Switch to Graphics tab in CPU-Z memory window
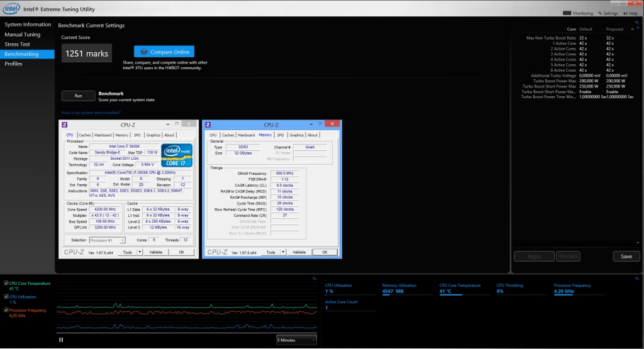Image resolution: width=644 pixels, height=349 pixels. click(x=297, y=135)
